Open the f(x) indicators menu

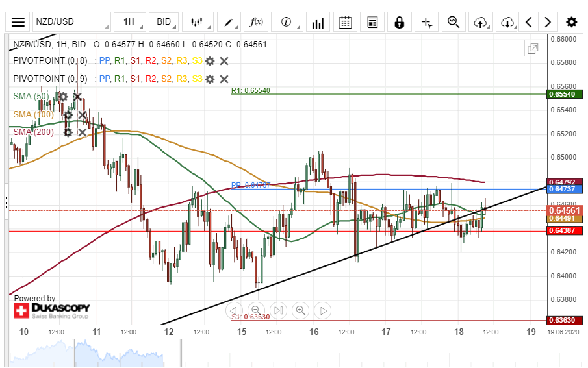(256, 22)
